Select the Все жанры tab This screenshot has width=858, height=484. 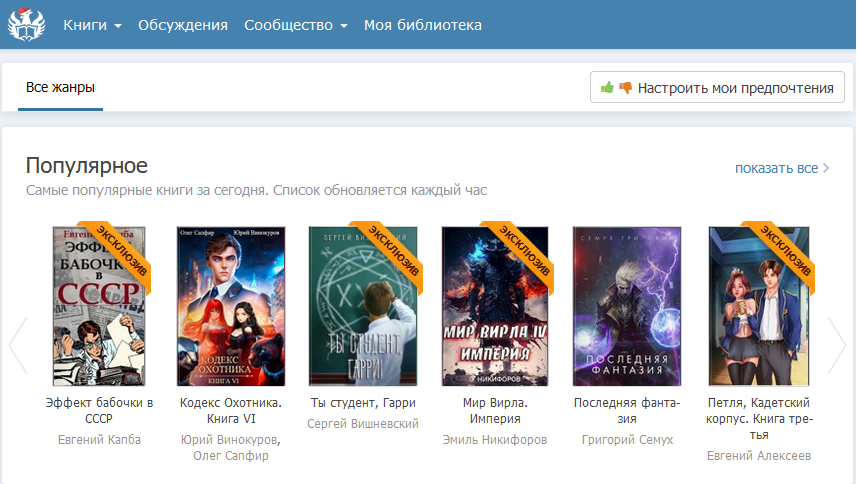60,88
